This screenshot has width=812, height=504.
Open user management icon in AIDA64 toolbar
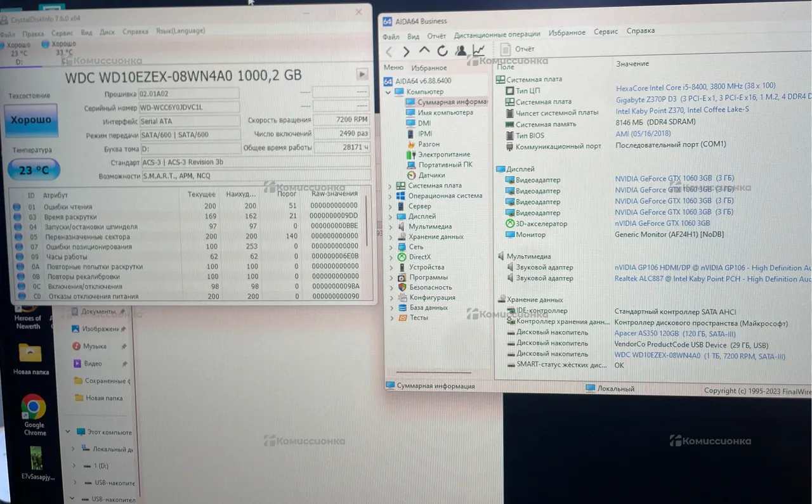461,51
